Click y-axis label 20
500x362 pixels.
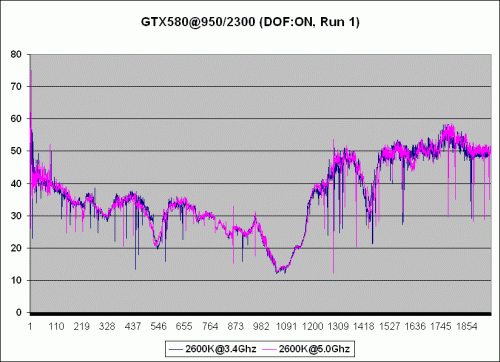point(16,248)
